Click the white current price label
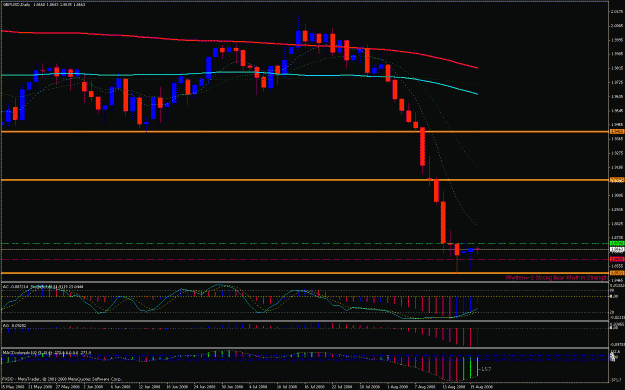This screenshot has height=390, width=625. pos(617,250)
